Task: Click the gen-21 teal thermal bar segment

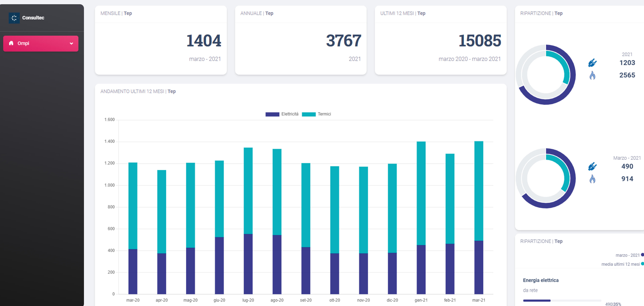Action: tap(421, 193)
